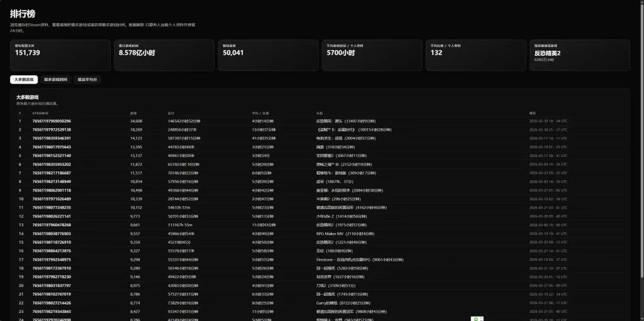Open SteamID 76561197969050296 profile
The image size is (644, 321).
pos(52,121)
